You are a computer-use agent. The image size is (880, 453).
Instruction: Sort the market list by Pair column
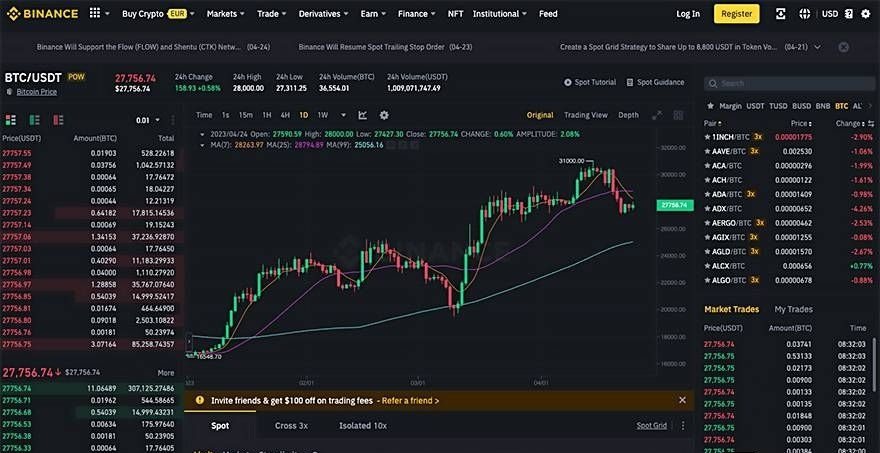pos(713,123)
